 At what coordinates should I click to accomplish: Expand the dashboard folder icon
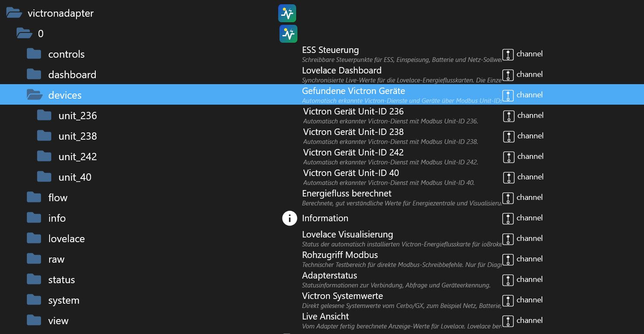pos(34,75)
